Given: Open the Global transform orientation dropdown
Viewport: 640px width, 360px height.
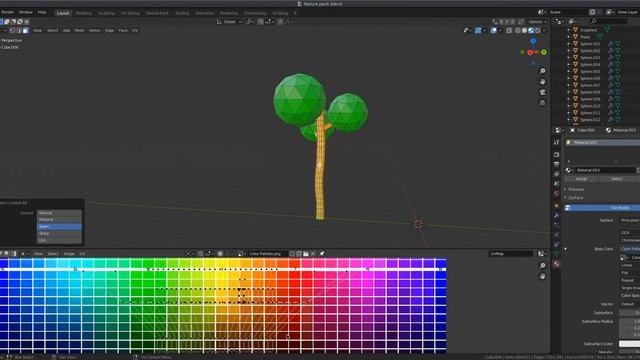Looking at the screenshot, I should (229, 22).
